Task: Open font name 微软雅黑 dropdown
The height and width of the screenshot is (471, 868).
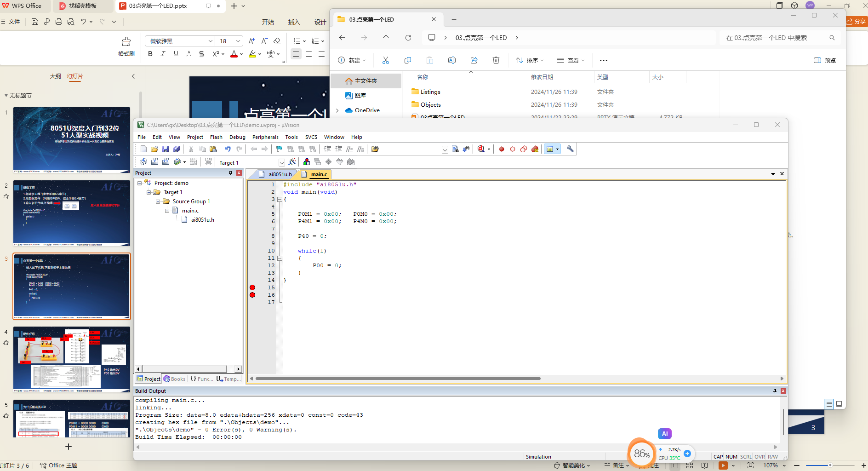Action: [211, 41]
